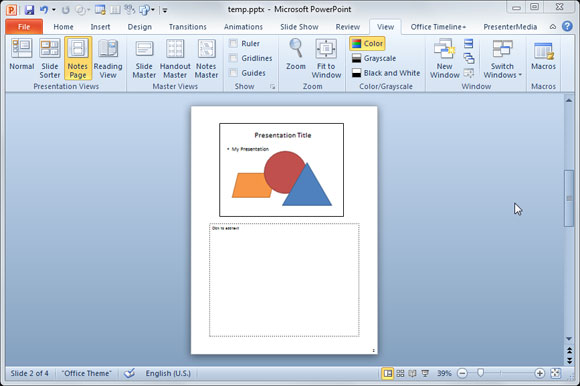Expand Switch Windows dropdown
Viewport: 580px width, 386px height.
pos(502,58)
